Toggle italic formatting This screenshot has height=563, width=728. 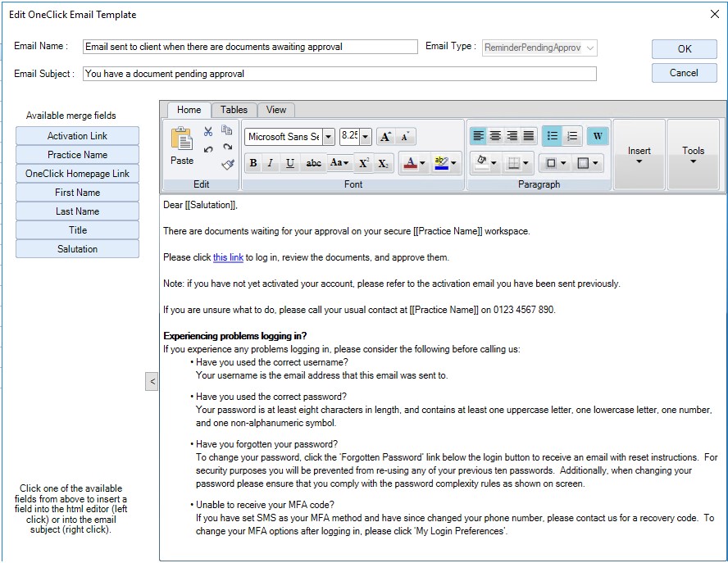271,163
